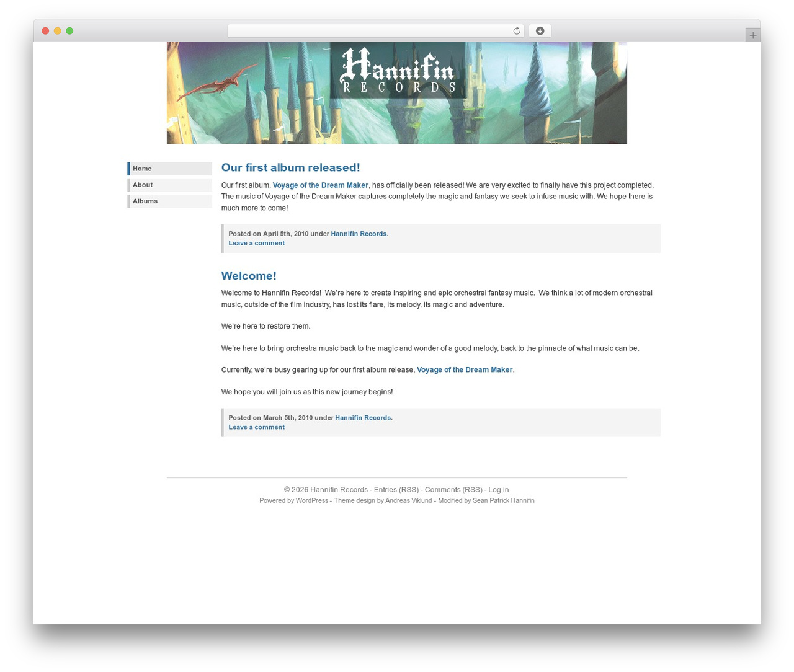Click 'We hope you will join us' sentence
This screenshot has width=794, height=672.
[x=307, y=392]
